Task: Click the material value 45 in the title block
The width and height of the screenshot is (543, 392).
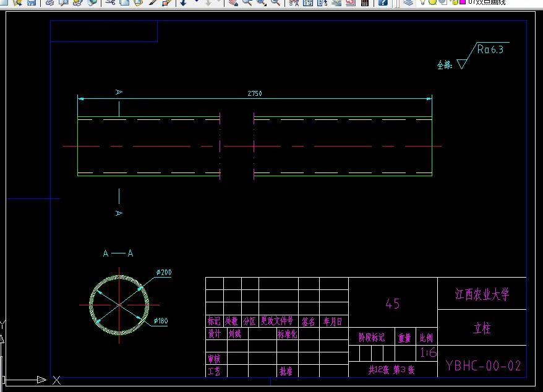Action: [x=392, y=304]
